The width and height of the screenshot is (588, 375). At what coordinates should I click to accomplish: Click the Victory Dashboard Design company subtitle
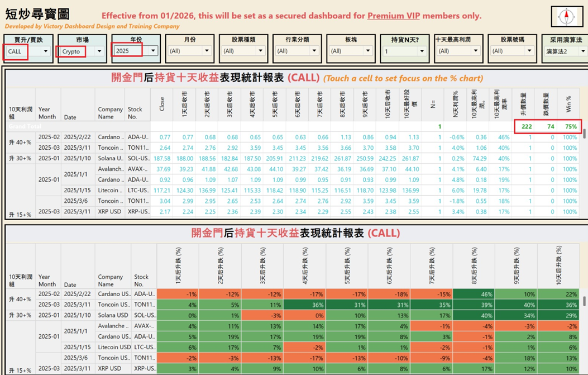[92, 26]
